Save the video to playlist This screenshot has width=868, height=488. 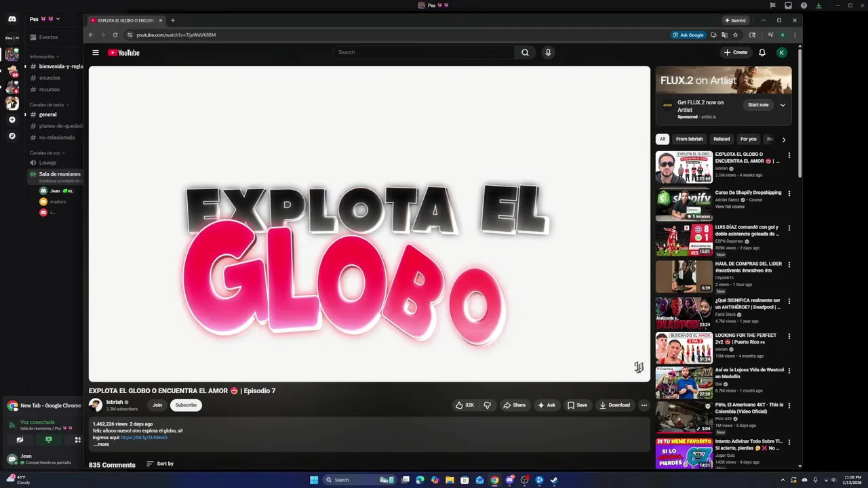(577, 405)
